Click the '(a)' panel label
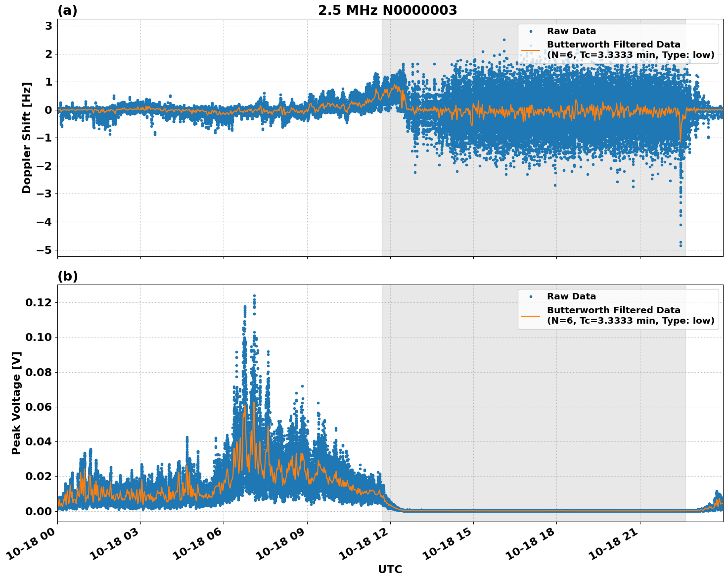This screenshot has width=728, height=580. [67, 10]
